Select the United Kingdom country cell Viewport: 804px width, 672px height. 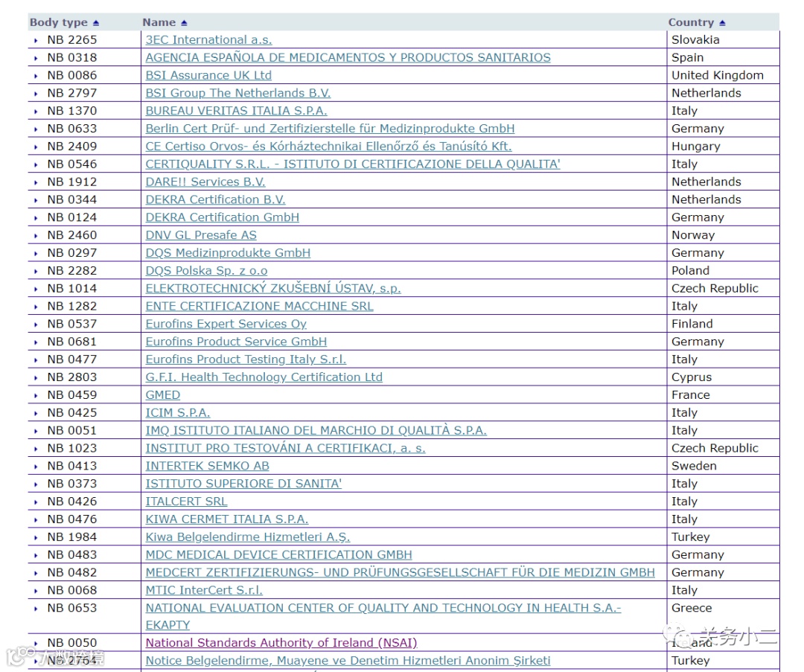(718, 76)
